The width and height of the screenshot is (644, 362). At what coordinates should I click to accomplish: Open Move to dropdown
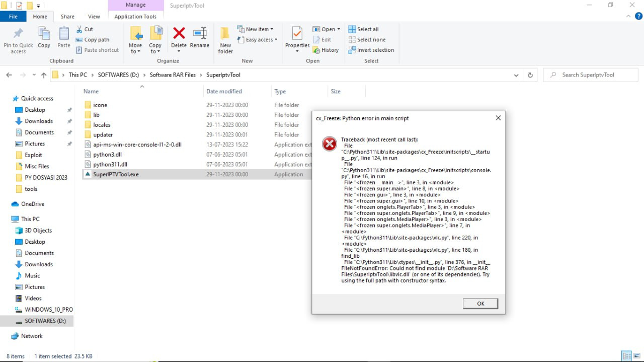136,40
